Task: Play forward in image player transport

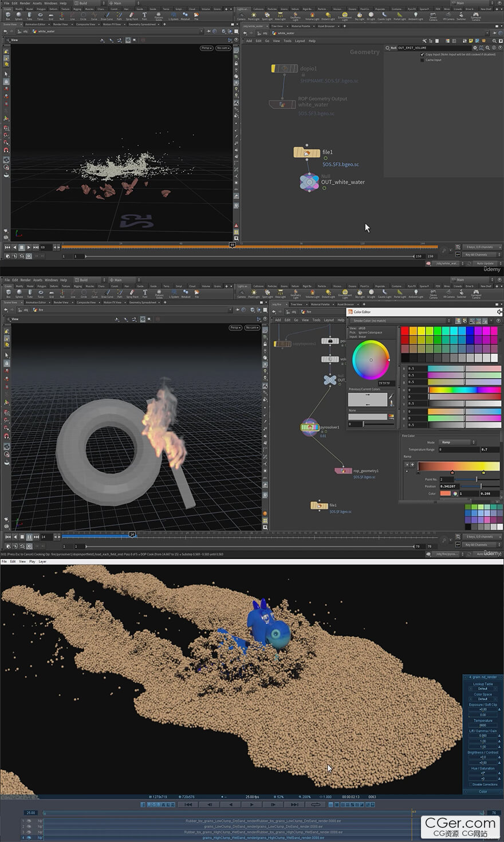Action: coord(252,804)
